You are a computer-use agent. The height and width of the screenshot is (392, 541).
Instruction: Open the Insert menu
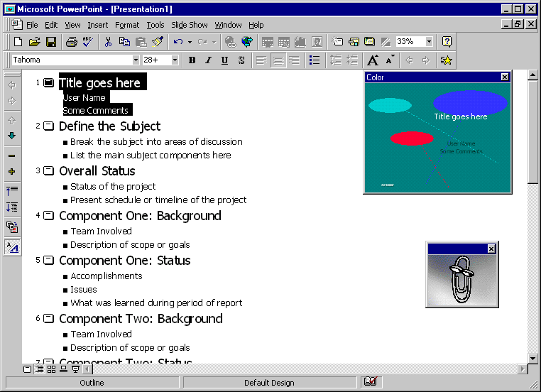point(98,25)
